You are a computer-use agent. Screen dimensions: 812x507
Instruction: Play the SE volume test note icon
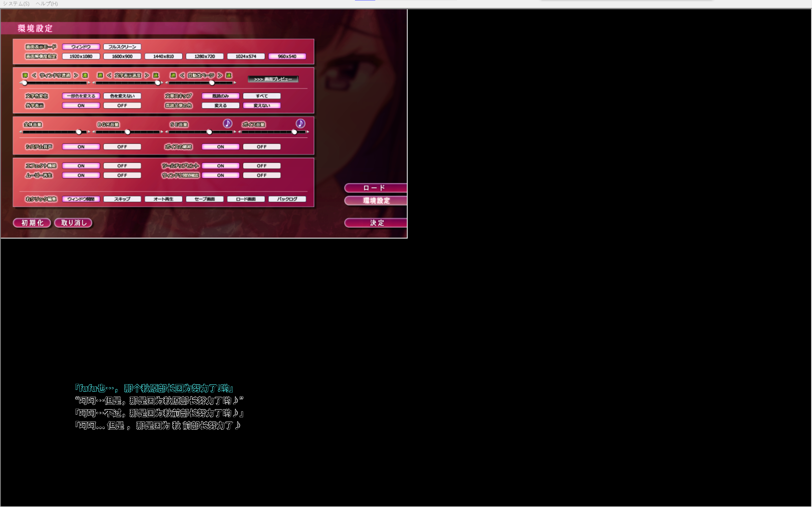(228, 124)
